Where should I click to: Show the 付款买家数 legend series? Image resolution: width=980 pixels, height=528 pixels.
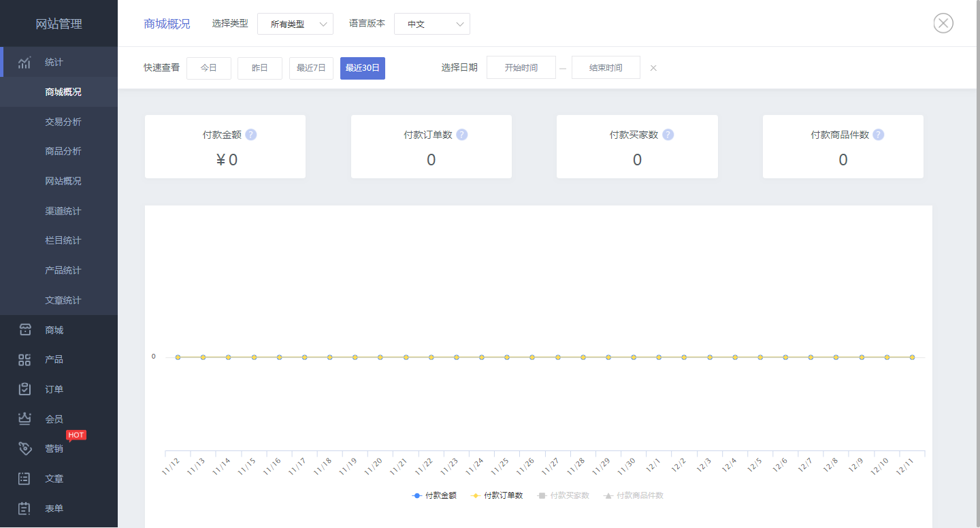[x=563, y=495]
